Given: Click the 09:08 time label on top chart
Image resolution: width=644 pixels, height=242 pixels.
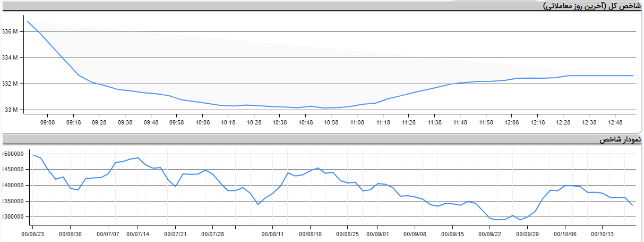Looking at the screenshot, I should [47, 122].
